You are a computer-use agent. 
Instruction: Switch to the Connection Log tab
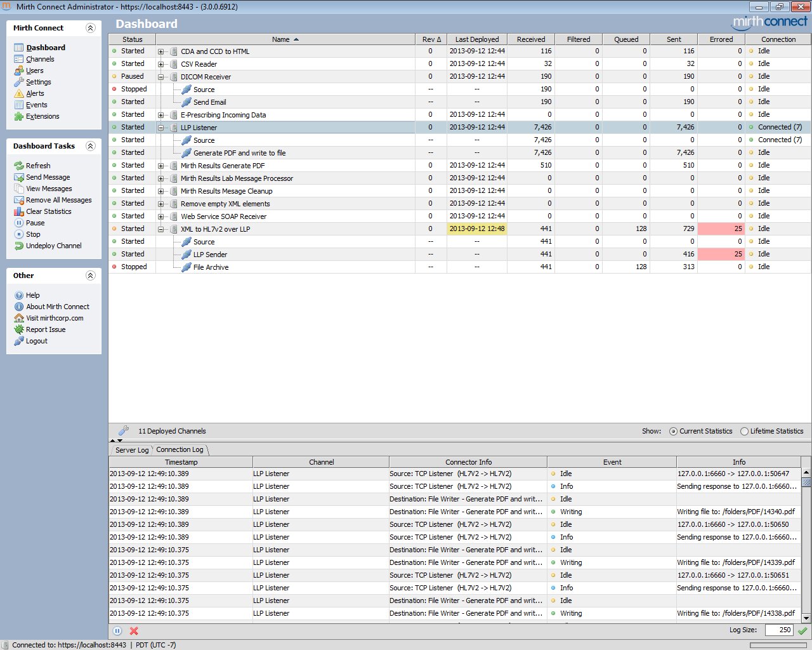180,449
